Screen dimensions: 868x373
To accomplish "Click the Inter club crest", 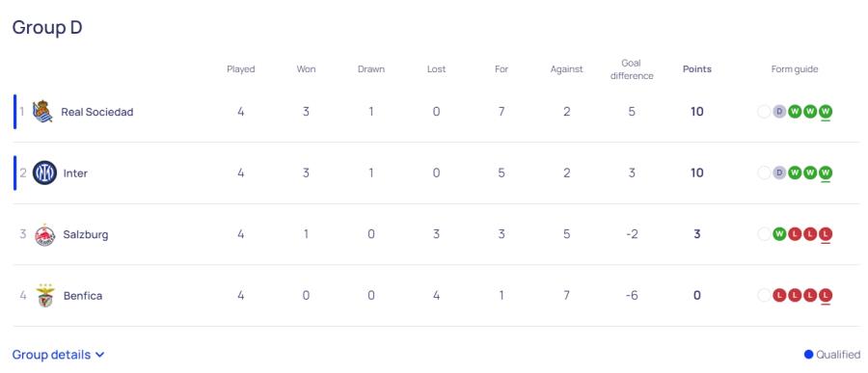I will (44, 173).
